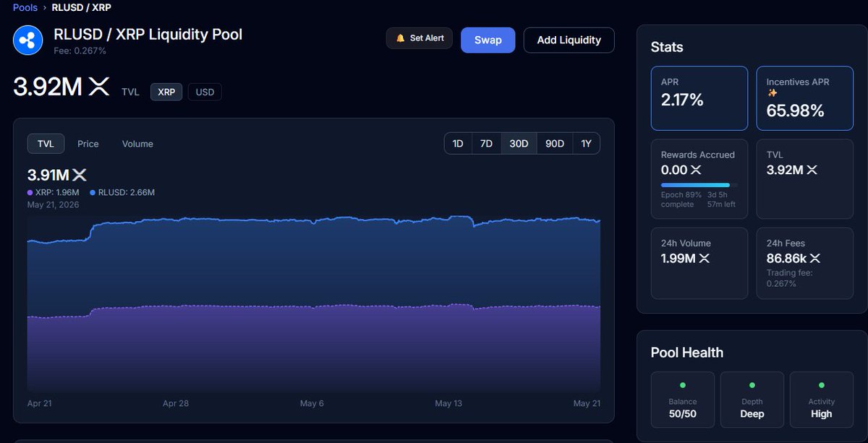The image size is (868, 443).
Task: Click the green dot above Activity
Action: tap(821, 385)
